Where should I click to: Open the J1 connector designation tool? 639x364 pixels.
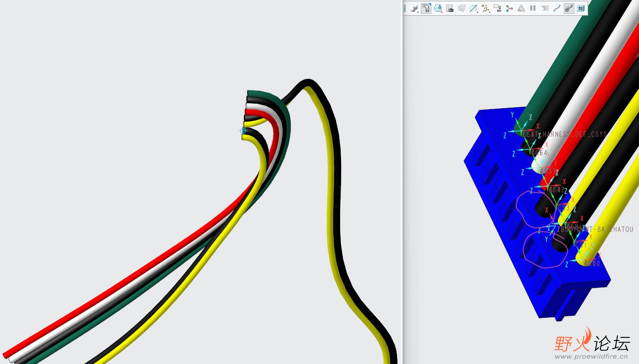pyautogui.click(x=581, y=8)
